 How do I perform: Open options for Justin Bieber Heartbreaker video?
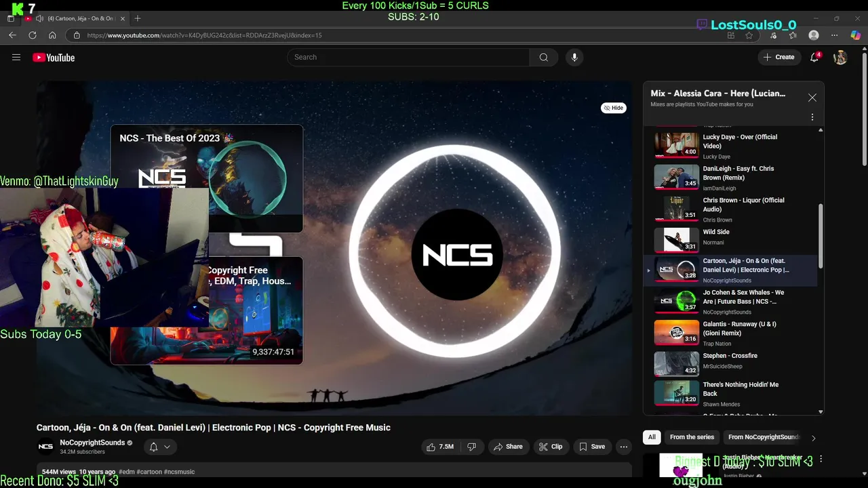(821, 460)
